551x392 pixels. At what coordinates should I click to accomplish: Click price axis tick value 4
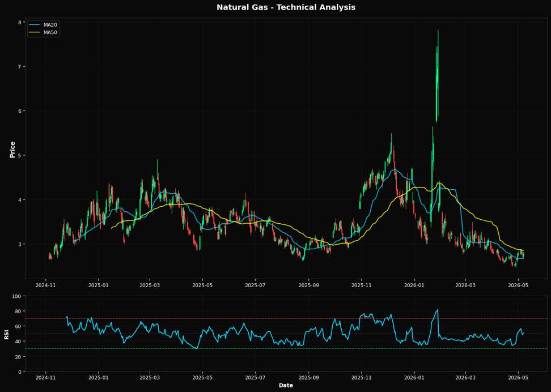point(21,200)
